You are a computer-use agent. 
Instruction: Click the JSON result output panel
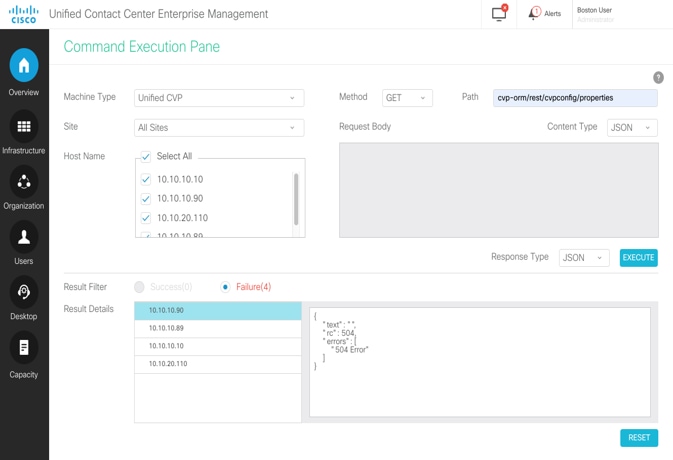[480, 362]
